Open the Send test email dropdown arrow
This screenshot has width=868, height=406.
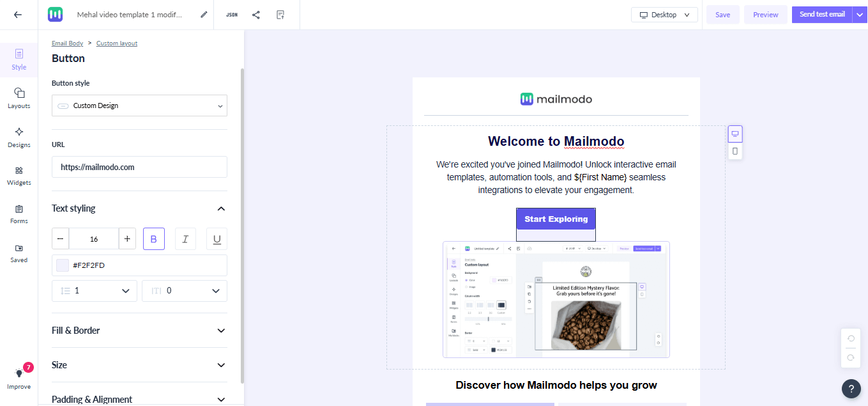click(859, 15)
